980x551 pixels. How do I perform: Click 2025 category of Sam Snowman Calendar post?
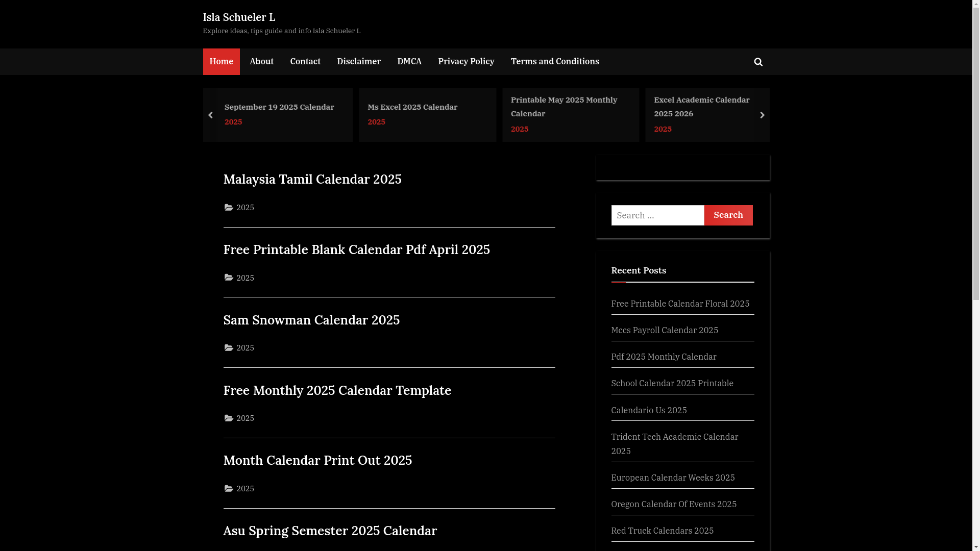[x=245, y=348]
